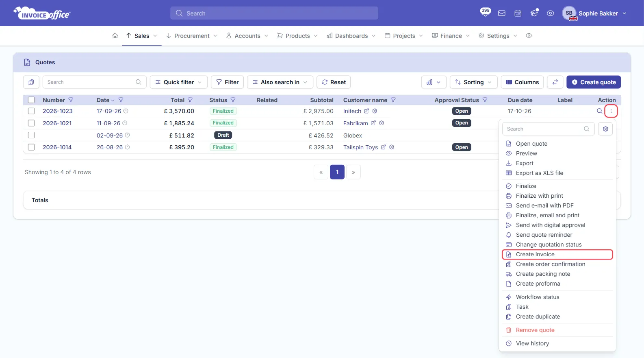The height and width of the screenshot is (358, 644).
Task: Toggle the select-all checkbox in table header
Action: pos(31,100)
